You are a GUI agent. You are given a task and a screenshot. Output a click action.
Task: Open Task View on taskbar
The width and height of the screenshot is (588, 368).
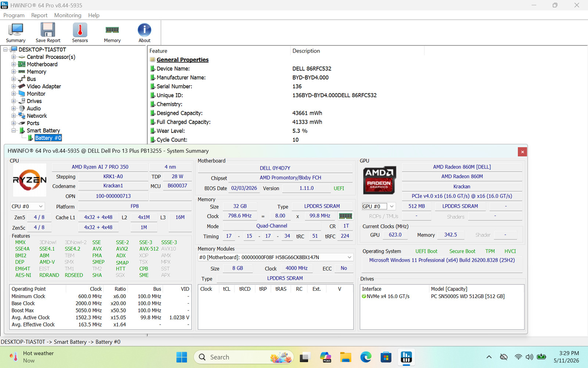coord(305,357)
